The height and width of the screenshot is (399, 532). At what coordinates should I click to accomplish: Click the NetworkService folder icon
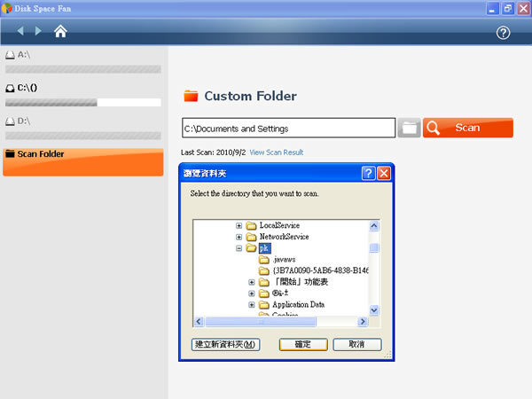[251, 237]
